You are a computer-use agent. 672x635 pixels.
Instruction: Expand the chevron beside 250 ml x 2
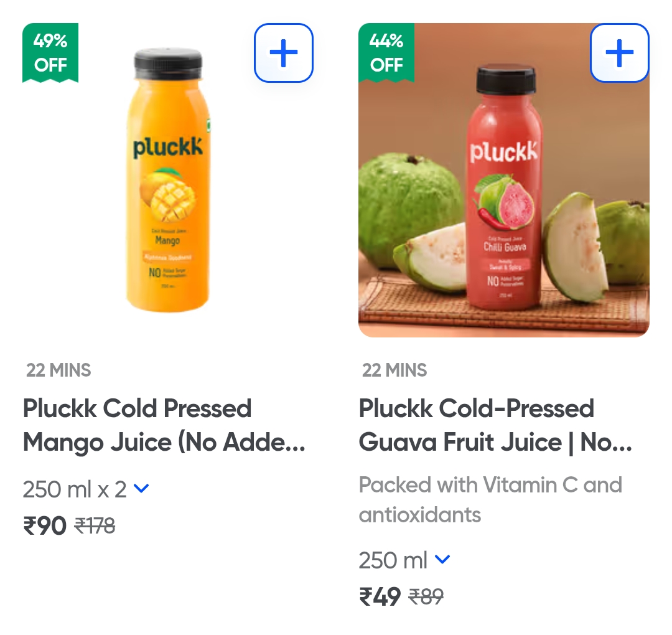coord(142,489)
